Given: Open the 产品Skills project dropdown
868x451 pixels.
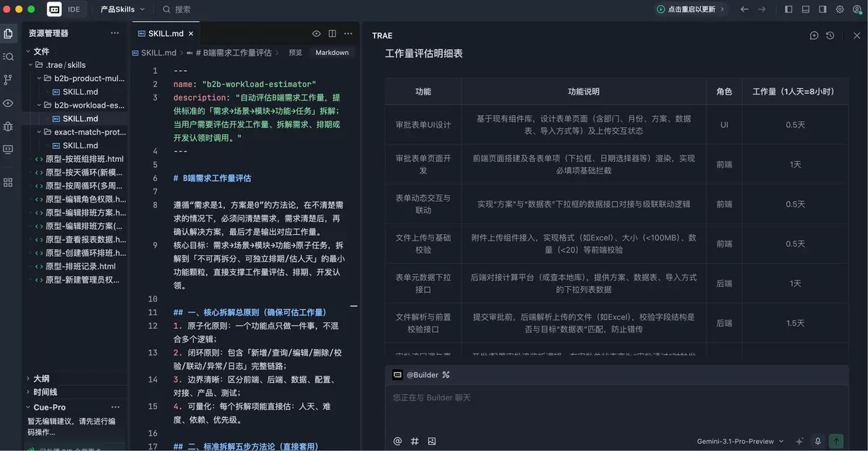Looking at the screenshot, I should coord(122,9).
